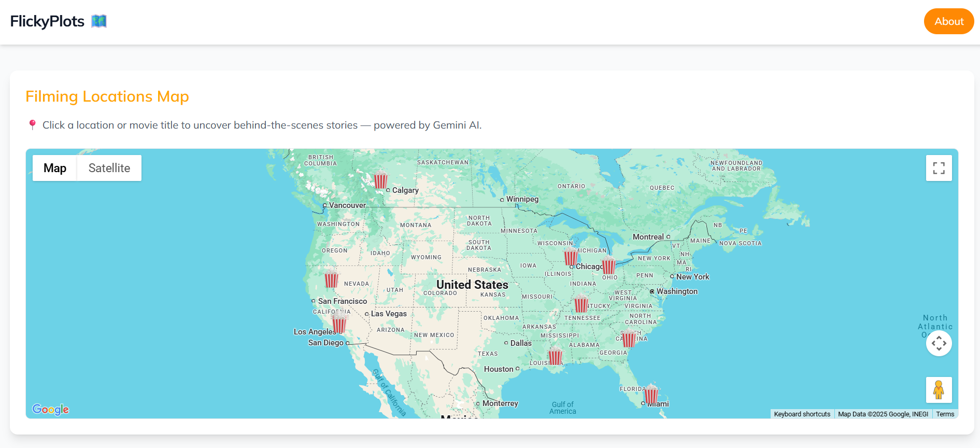Click the FlickyPlots site title

coord(47,21)
